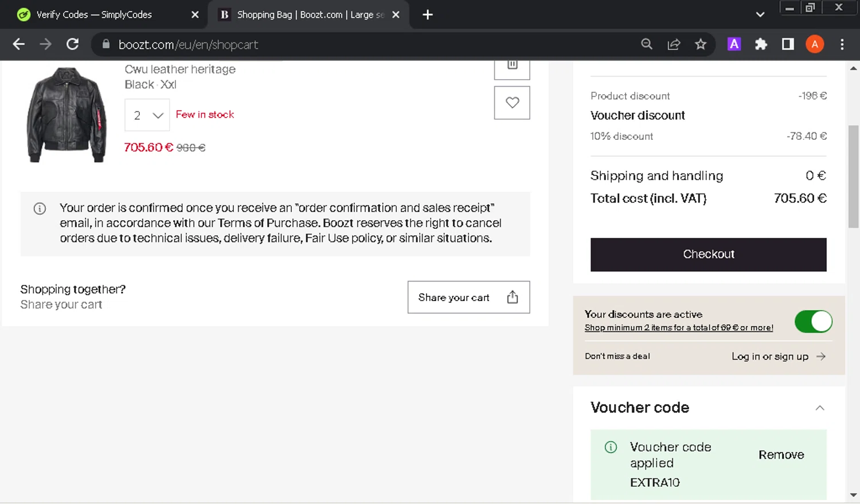Viewport: 860px width, 504px height.
Task: Click the Checkout button
Action: click(x=709, y=255)
